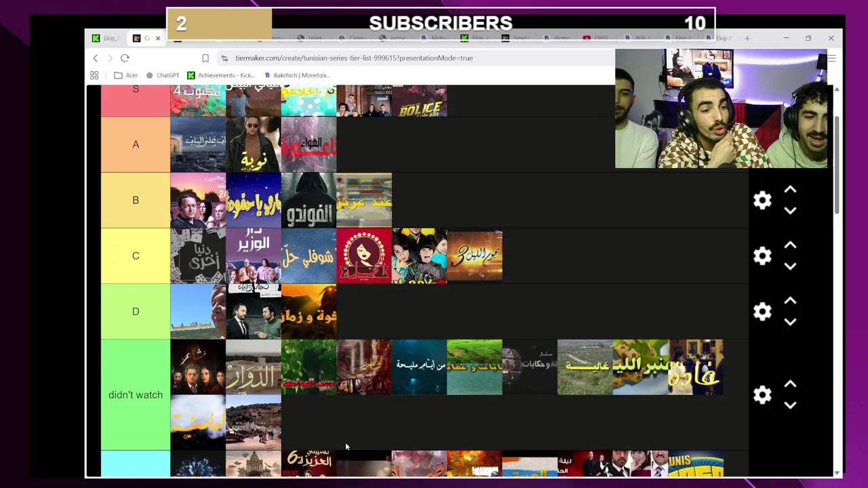Click the page vertical scrollbar
868x488 pixels.
(837, 166)
